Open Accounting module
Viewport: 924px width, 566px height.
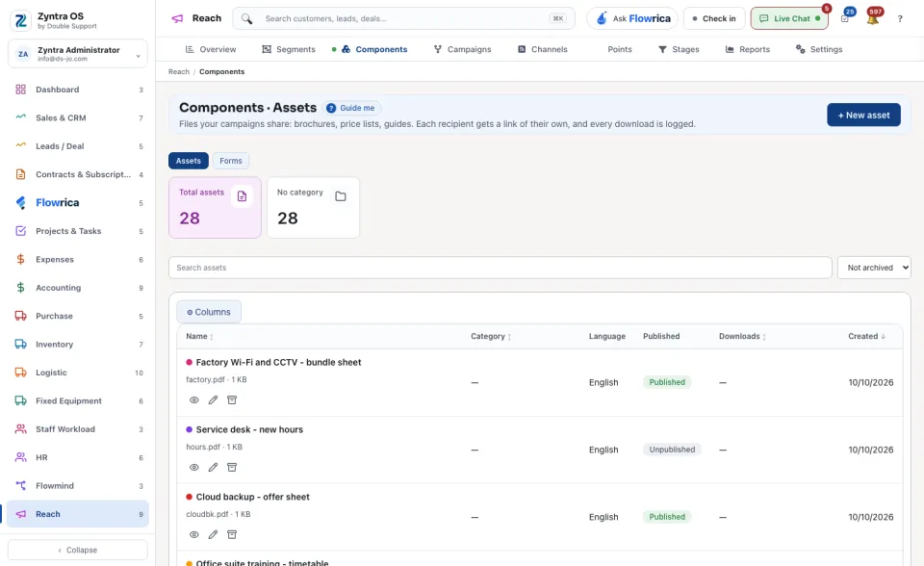pyautogui.click(x=77, y=288)
